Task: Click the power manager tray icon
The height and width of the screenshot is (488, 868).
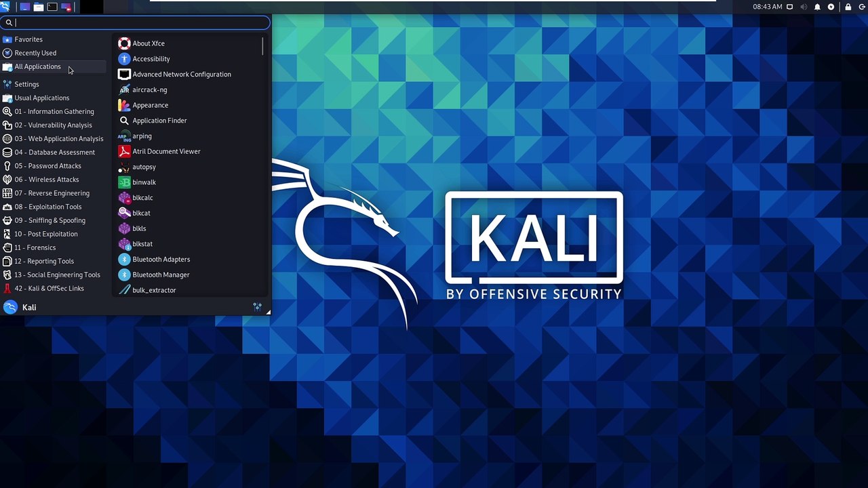Action: 831,7
